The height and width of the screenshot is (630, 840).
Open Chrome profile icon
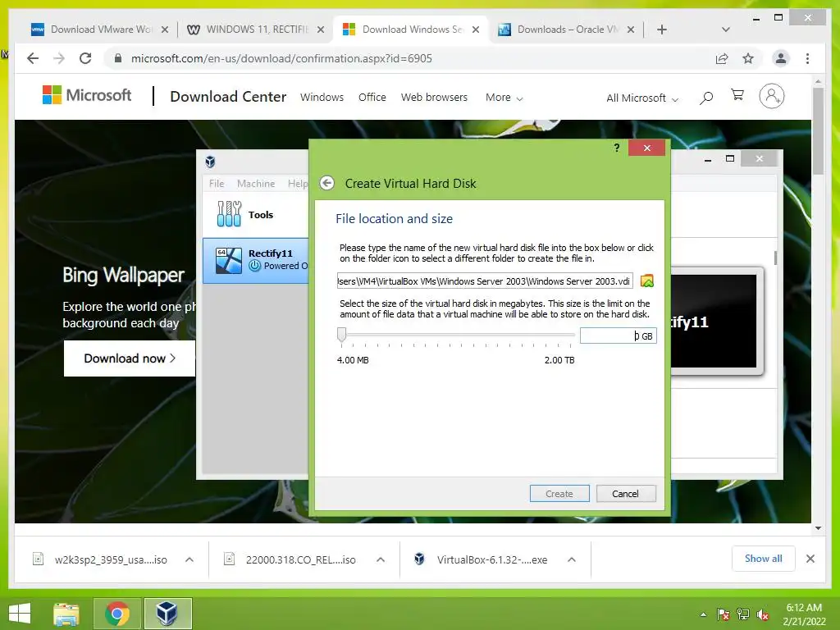click(x=781, y=58)
